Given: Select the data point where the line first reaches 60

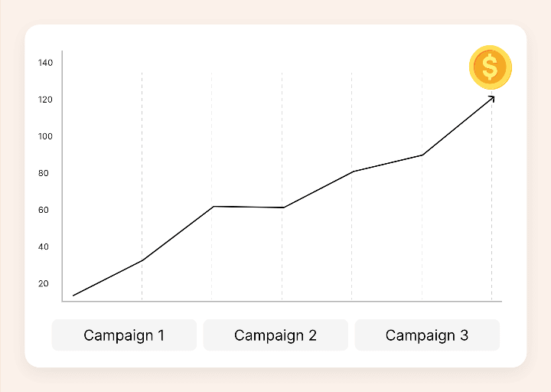Looking at the screenshot, I should (x=213, y=206).
